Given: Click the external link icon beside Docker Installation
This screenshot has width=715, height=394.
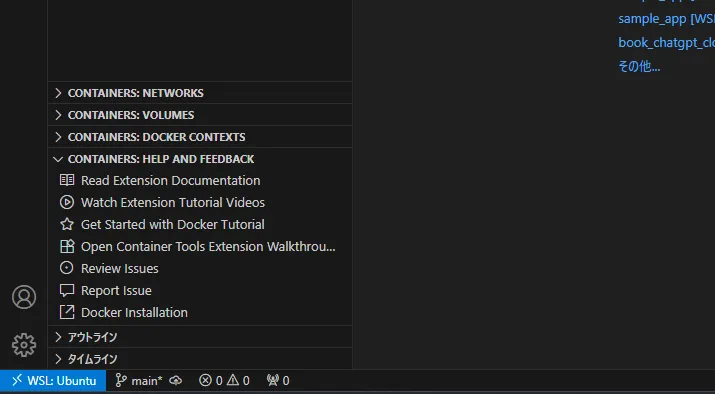Looking at the screenshot, I should (67, 312).
